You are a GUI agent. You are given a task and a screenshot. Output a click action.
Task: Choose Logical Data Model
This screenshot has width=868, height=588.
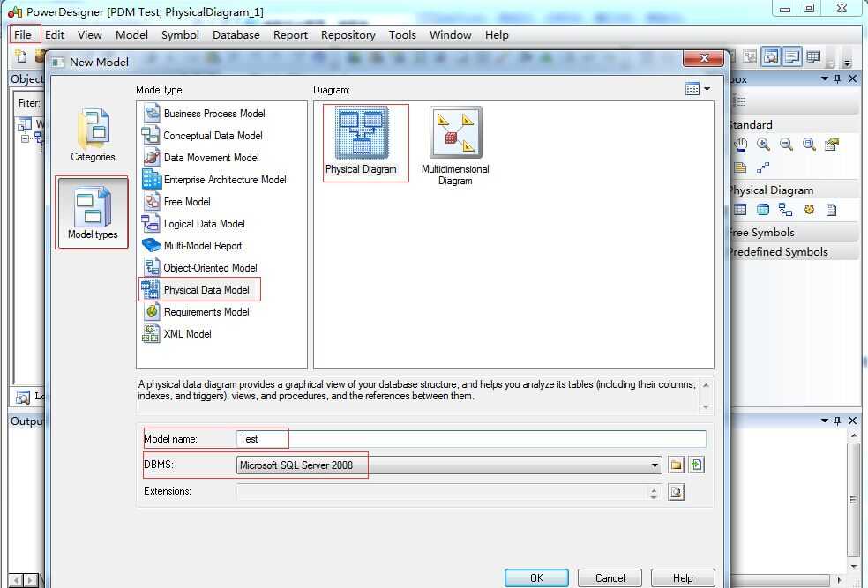[x=194, y=224]
